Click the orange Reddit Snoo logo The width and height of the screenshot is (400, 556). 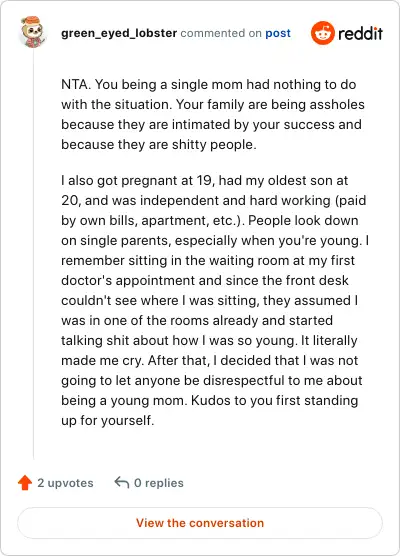tap(322, 33)
